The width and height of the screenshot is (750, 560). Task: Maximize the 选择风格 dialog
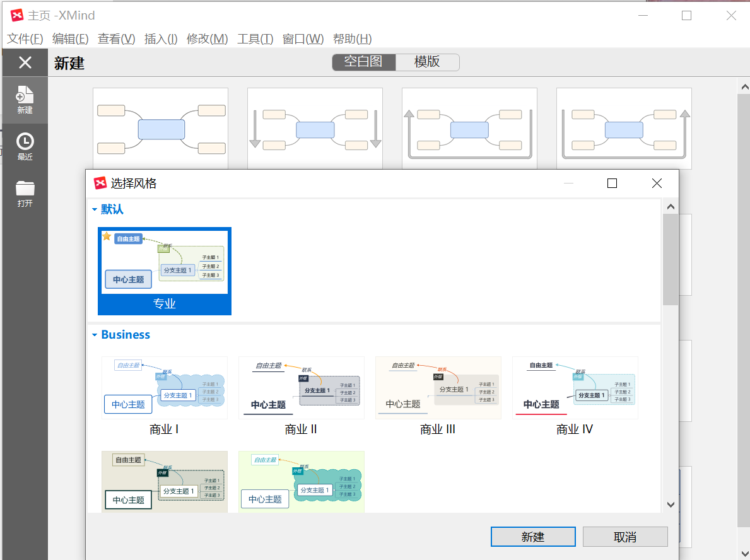612,183
